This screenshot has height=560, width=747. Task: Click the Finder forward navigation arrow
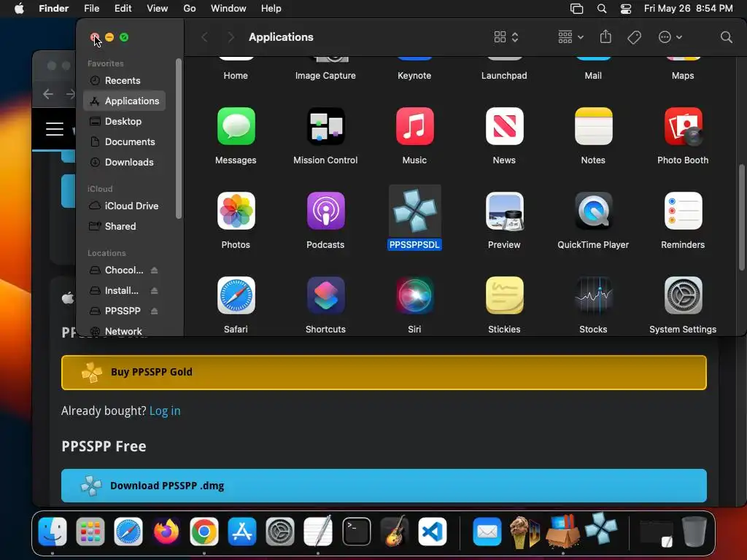coord(231,37)
